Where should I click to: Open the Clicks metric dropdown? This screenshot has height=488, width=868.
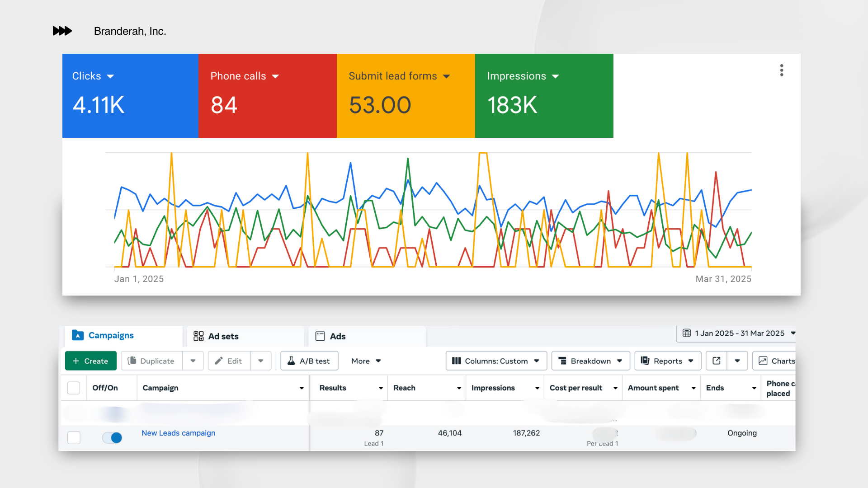(110, 76)
